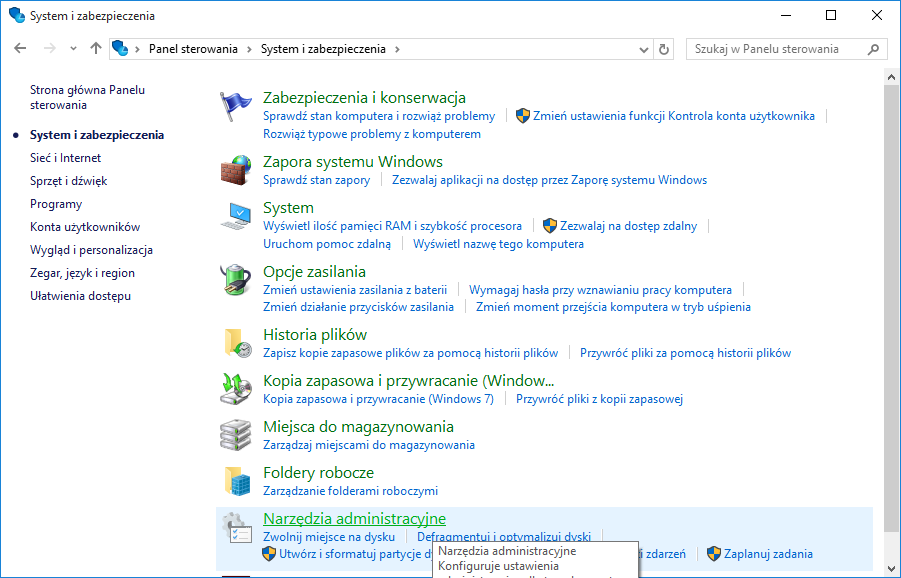Image resolution: width=901 pixels, height=578 pixels.
Task: Click the Zabezpieczenia i konserwacja flag icon
Action: tap(236, 106)
